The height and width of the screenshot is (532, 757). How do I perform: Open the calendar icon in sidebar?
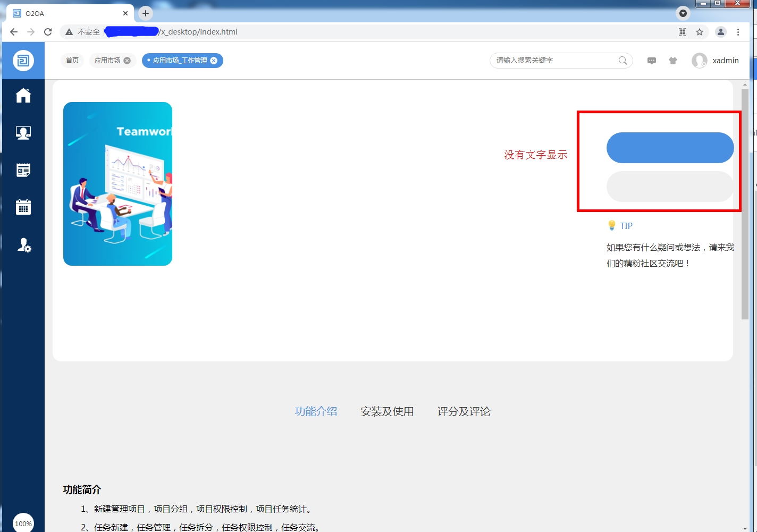23,207
